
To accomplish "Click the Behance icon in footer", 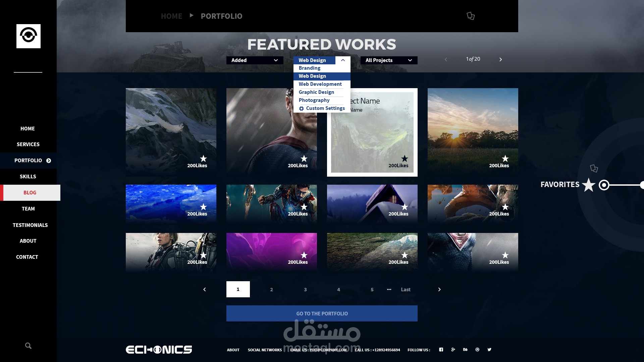I will pyautogui.click(x=465, y=350).
